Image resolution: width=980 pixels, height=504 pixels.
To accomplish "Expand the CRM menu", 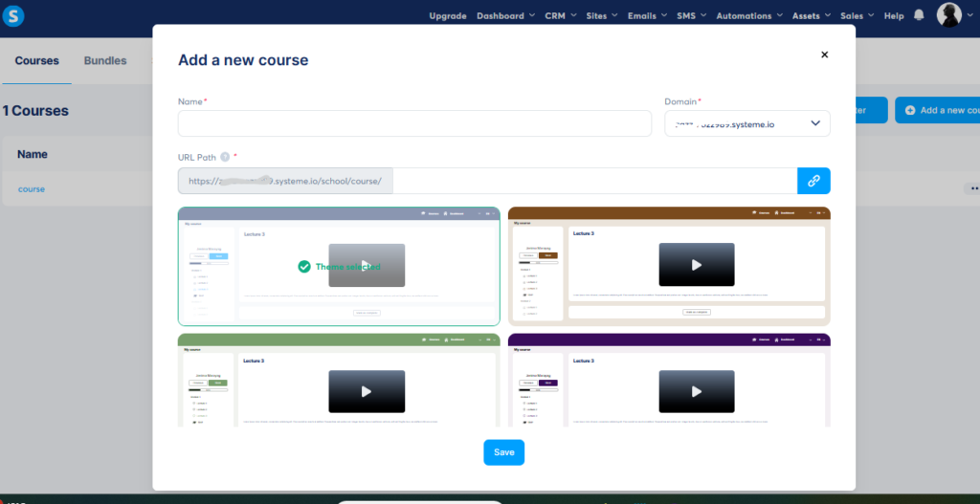I will [x=560, y=16].
